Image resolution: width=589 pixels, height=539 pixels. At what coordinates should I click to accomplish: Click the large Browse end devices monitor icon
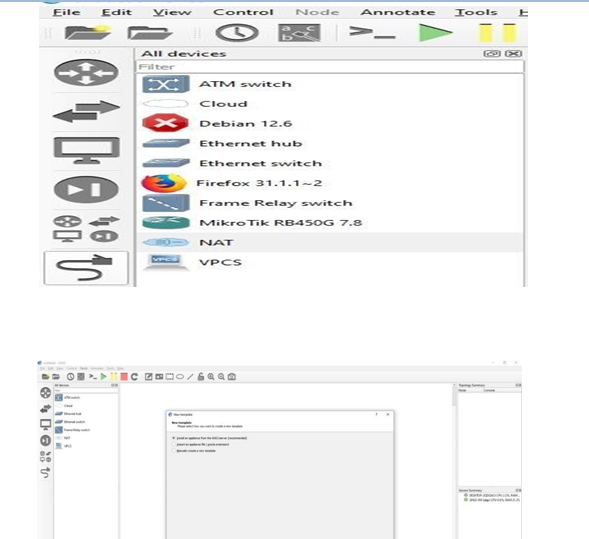[86, 150]
